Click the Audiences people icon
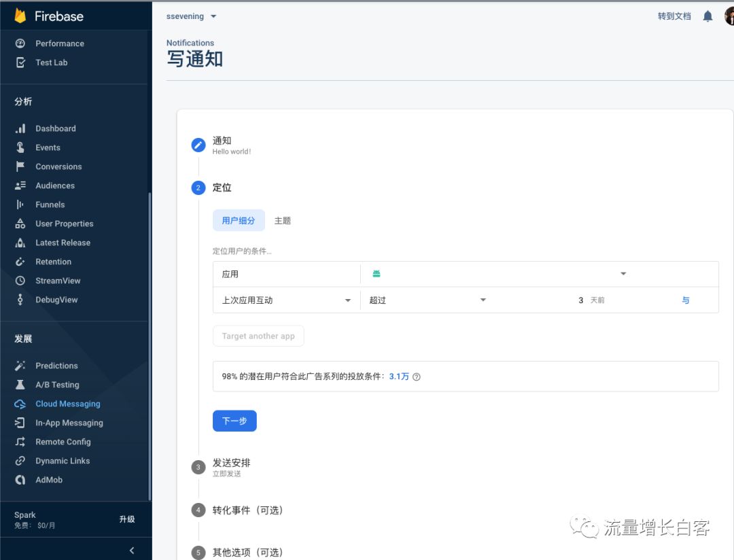 [x=20, y=186]
